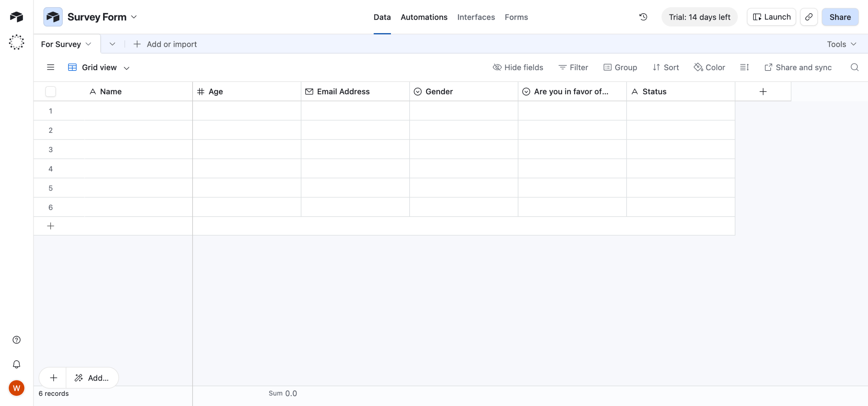Expand the Tools menu
This screenshot has width=868, height=406.
tap(842, 44)
